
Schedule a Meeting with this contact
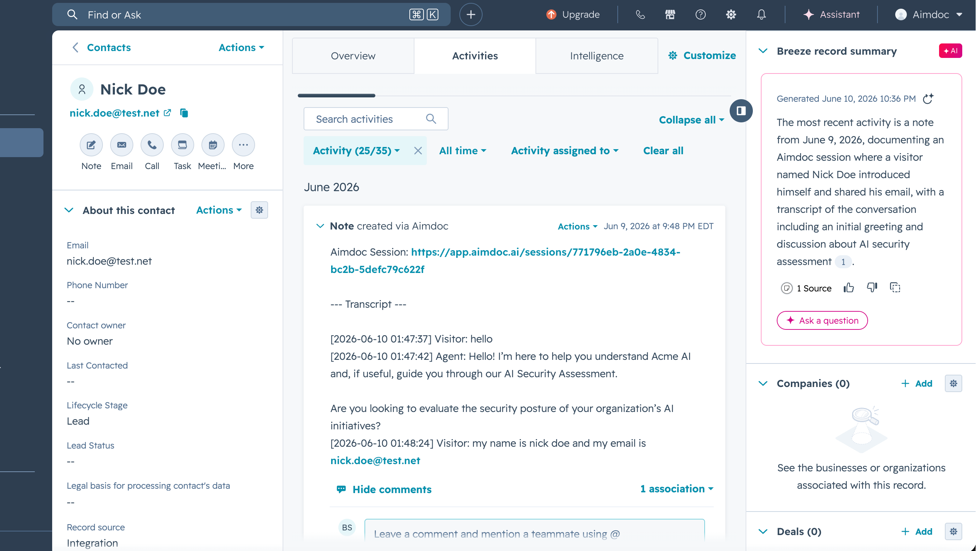[x=213, y=145]
